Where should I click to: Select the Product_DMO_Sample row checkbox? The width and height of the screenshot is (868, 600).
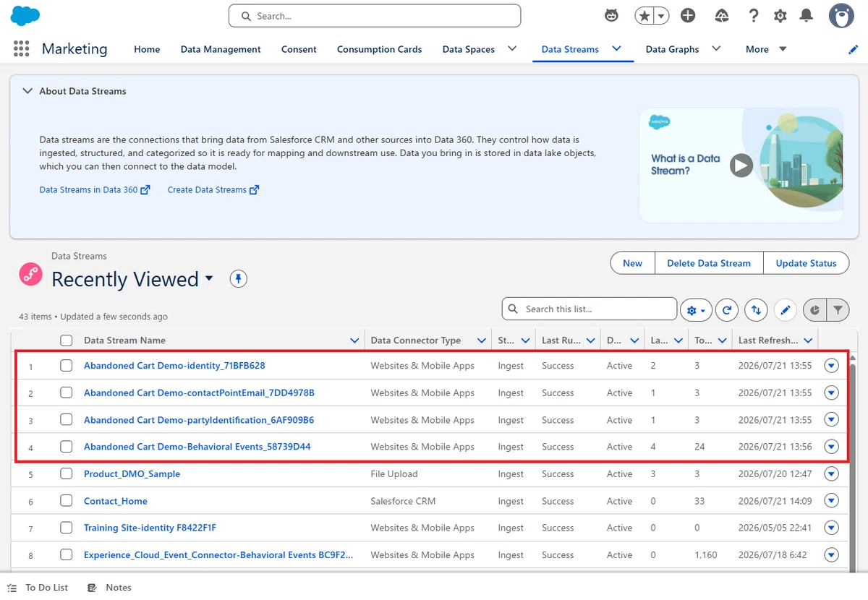point(67,473)
